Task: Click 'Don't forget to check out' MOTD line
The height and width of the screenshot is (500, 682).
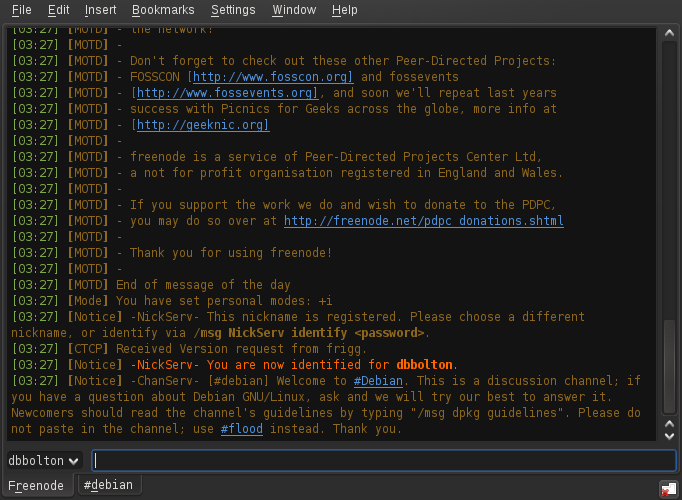Action: click(343, 61)
